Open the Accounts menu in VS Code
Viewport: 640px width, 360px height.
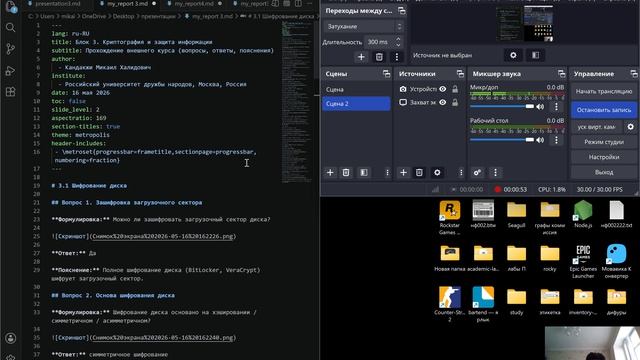click(x=11, y=338)
